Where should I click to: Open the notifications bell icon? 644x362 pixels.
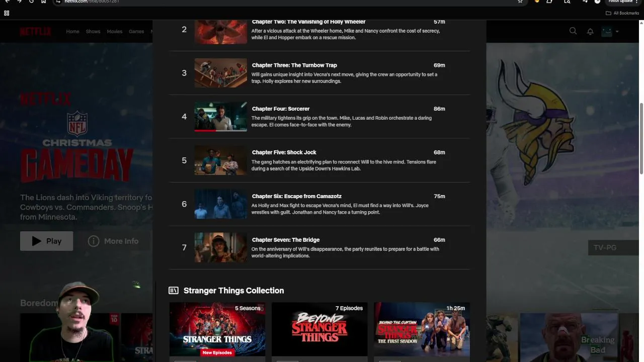(590, 31)
